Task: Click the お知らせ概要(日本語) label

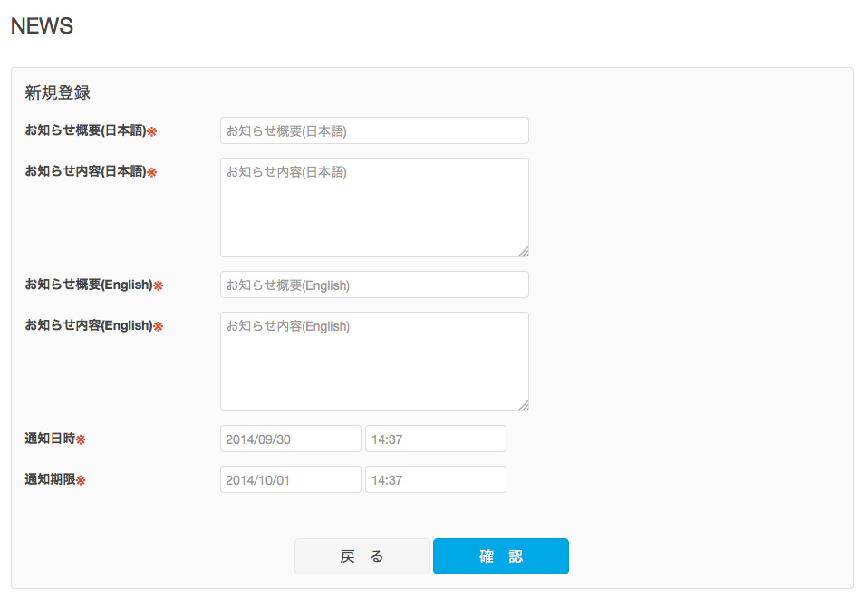Action: click(x=85, y=130)
